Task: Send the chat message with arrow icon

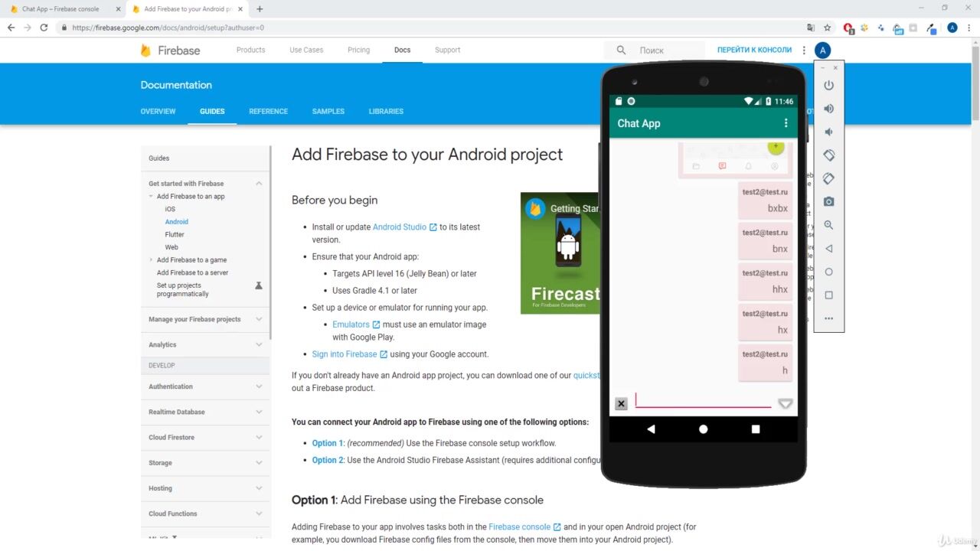Action: [785, 403]
